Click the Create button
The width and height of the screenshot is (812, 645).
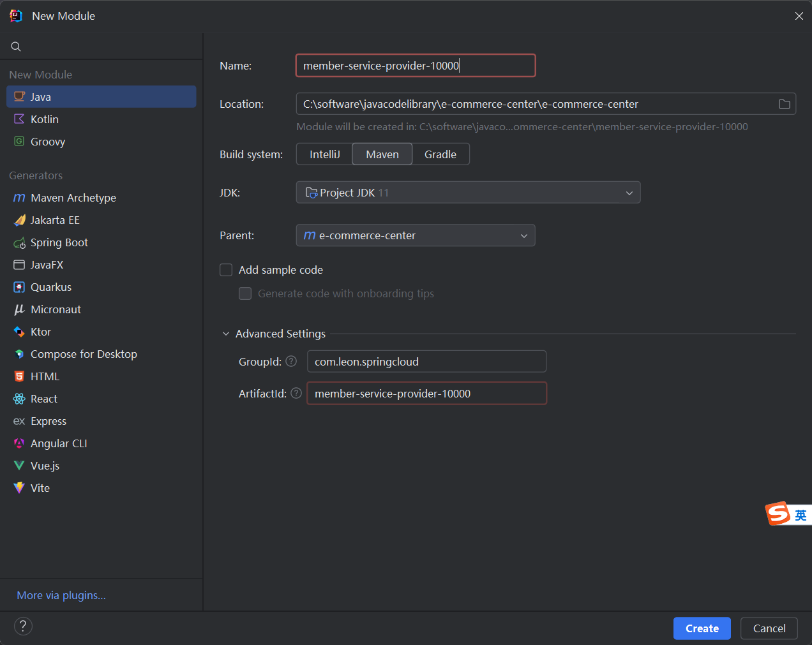[702, 628]
